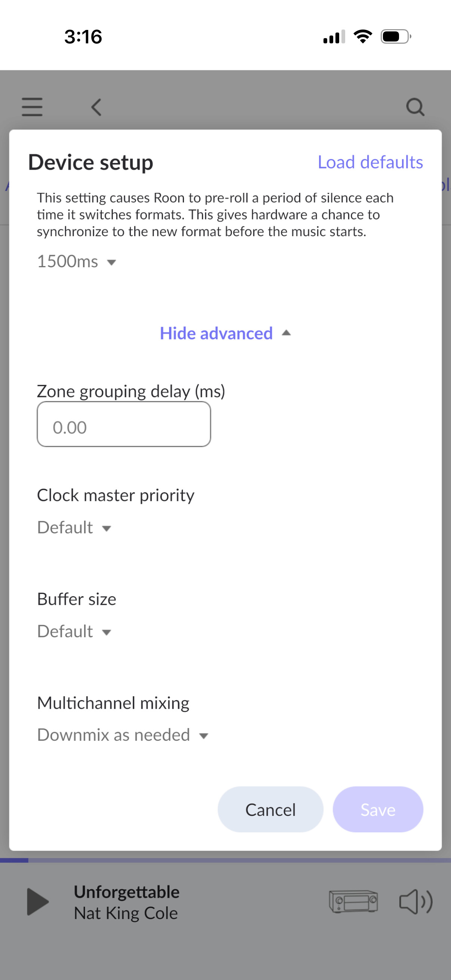Open Downmix as needed dropdown
Screen dimensions: 451x980
pos(123,735)
